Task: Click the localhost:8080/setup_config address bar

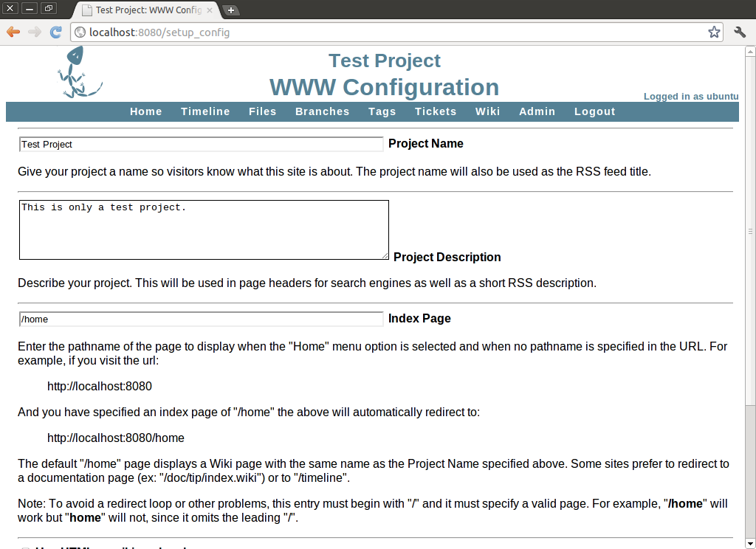Action: click(x=396, y=32)
